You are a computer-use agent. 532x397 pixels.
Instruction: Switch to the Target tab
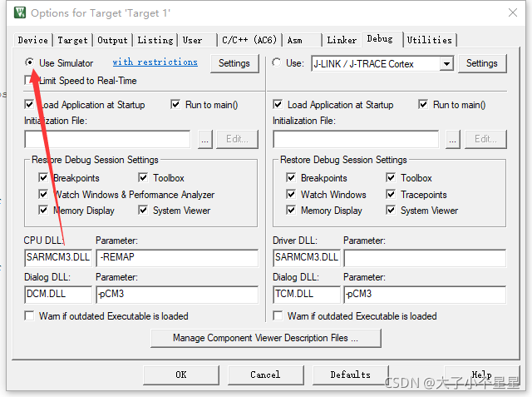point(72,40)
